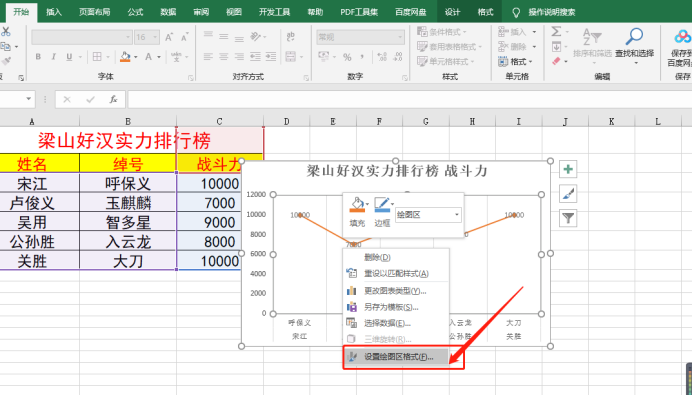Image resolution: width=693 pixels, height=395 pixels.
Task: Click the Percent Style icon
Action: (347, 57)
